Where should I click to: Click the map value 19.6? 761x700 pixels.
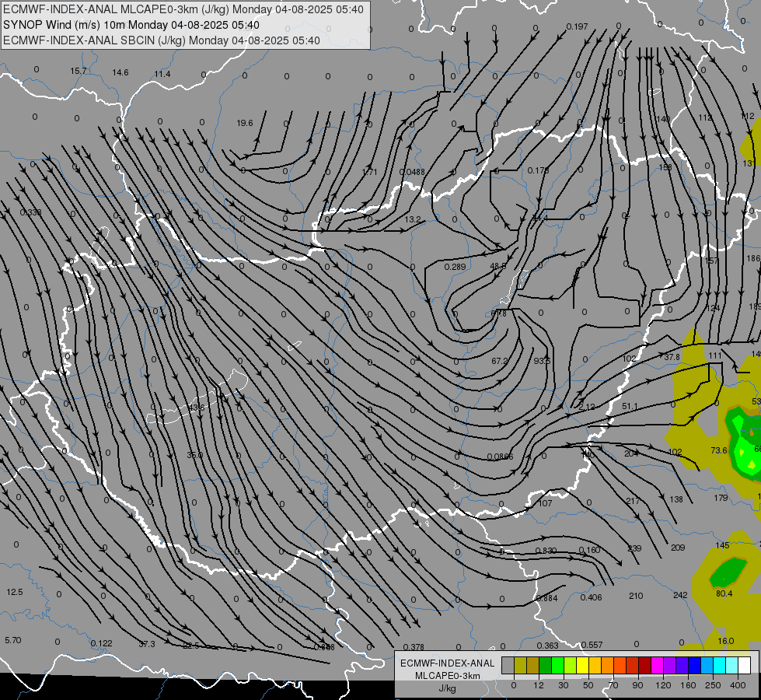pos(245,123)
